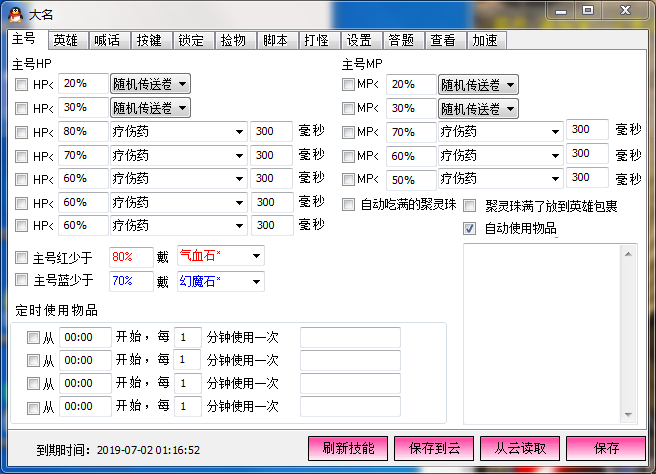Screen dimensions: 656x474
Task: Click the 保存到云 button
Action: click(434, 448)
